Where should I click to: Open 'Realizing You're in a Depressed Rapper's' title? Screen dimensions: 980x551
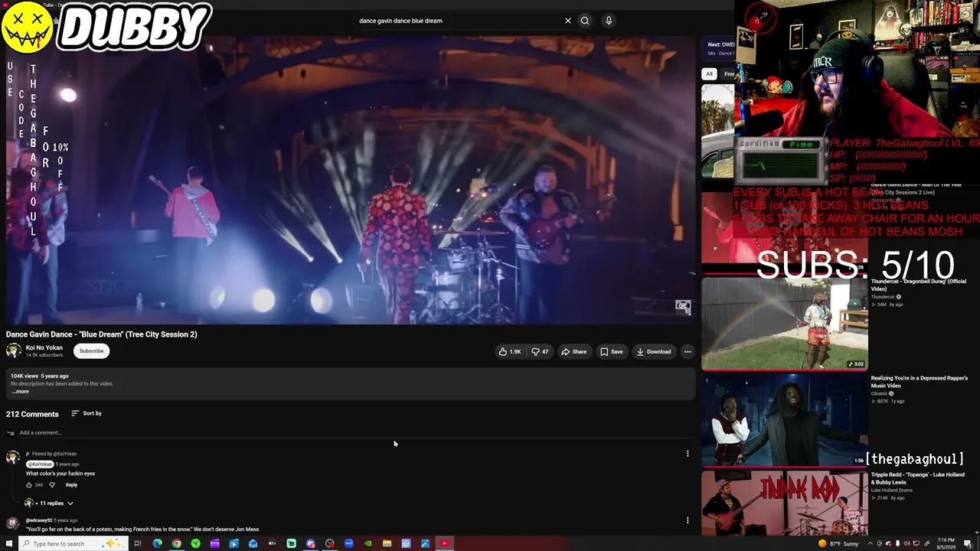click(919, 382)
